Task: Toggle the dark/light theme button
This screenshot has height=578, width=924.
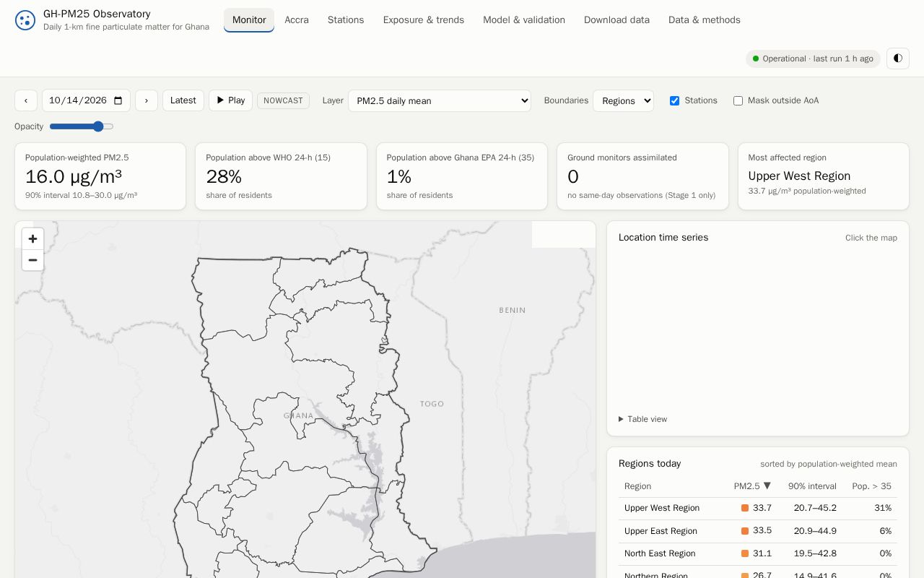Action: pos(898,59)
